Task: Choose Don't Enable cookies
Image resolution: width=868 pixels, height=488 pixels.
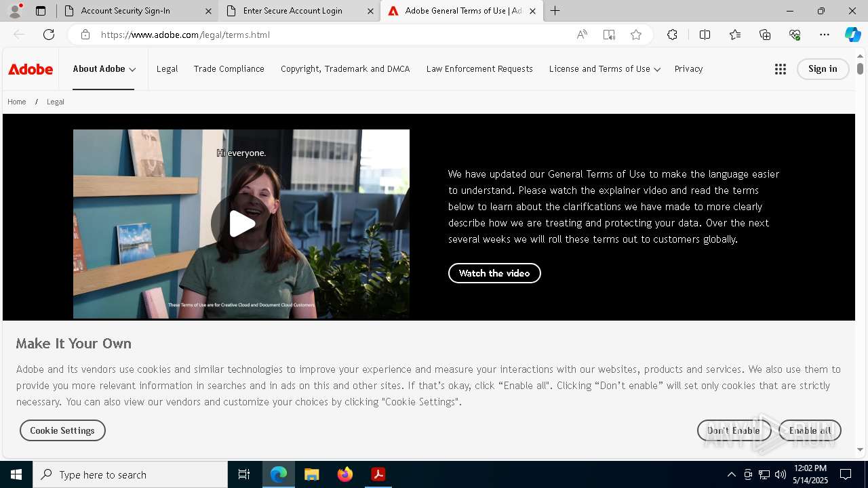Action: pyautogui.click(x=734, y=430)
